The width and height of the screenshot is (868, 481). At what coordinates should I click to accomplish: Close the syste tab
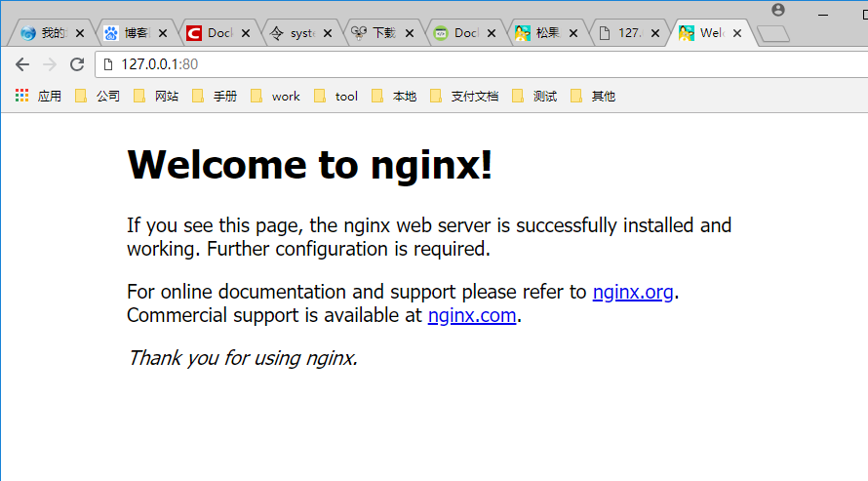coord(327,33)
